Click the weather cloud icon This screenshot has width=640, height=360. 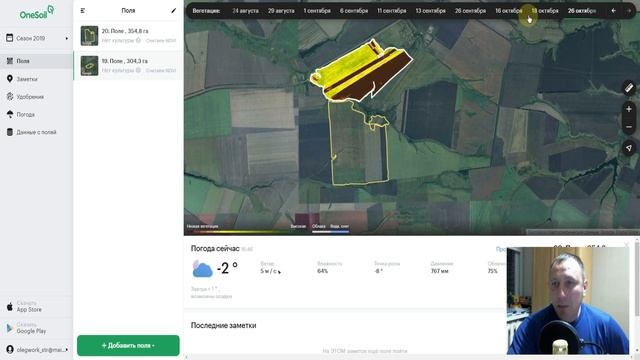[x=202, y=269]
